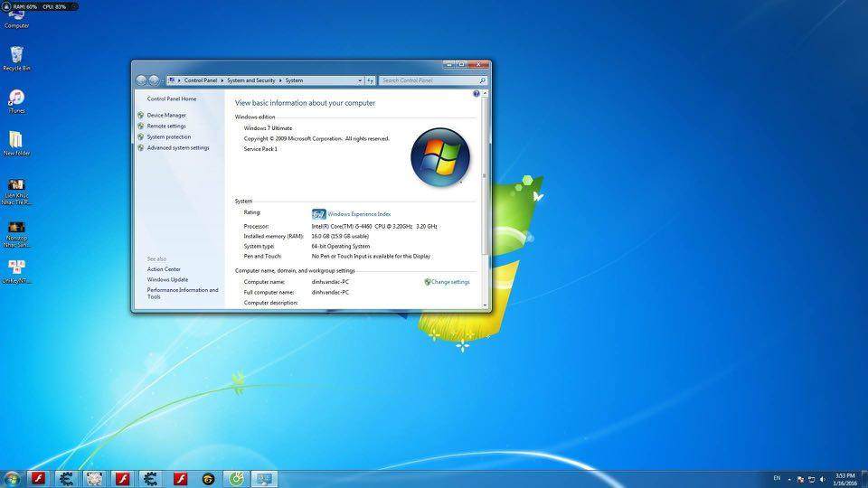Click the Windows Start orb
Viewport: 868px width, 488px height.
click(x=13, y=478)
